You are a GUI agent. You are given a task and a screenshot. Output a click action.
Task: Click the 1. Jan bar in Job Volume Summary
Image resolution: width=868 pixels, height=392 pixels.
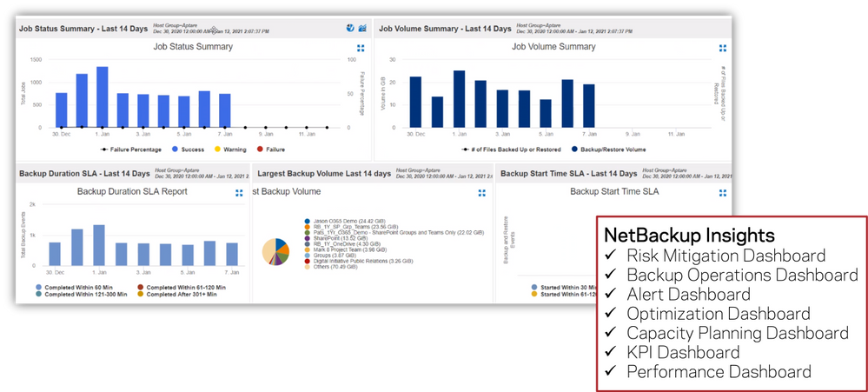(459, 99)
